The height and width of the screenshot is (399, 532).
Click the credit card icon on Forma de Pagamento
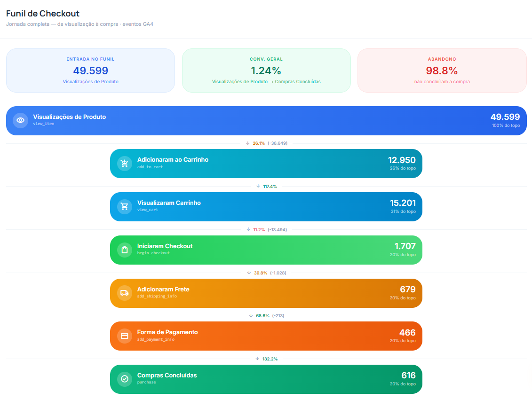tap(125, 336)
